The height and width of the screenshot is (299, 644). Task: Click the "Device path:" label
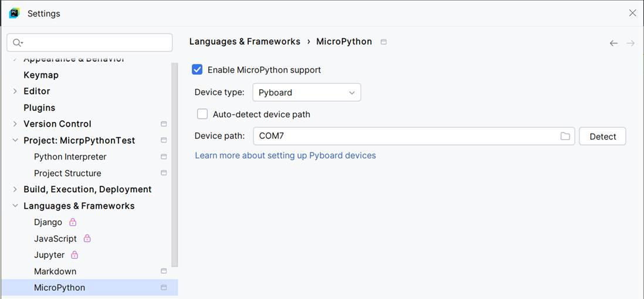tap(220, 136)
